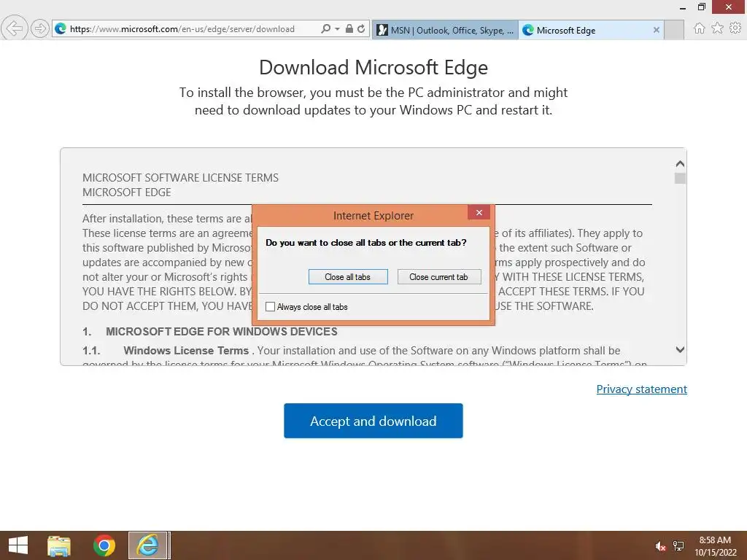Open a new tab with the blank tab button
The width and height of the screenshot is (747, 560).
coord(673,30)
